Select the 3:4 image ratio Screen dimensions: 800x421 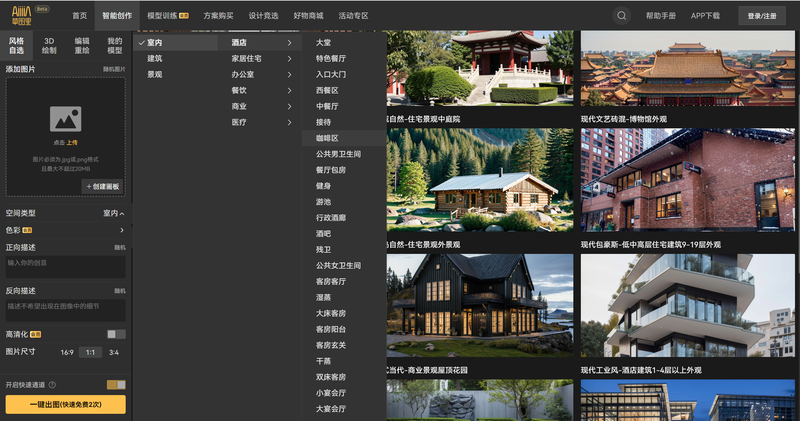click(114, 352)
